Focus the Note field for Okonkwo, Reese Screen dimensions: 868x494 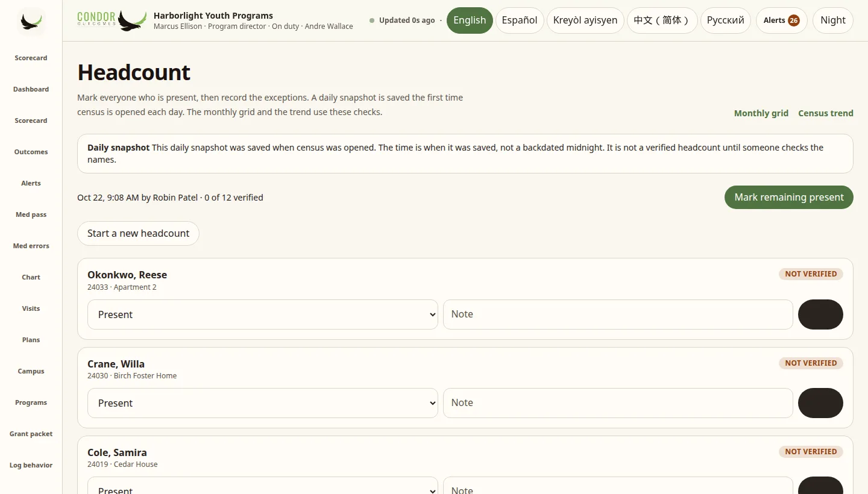(x=618, y=314)
